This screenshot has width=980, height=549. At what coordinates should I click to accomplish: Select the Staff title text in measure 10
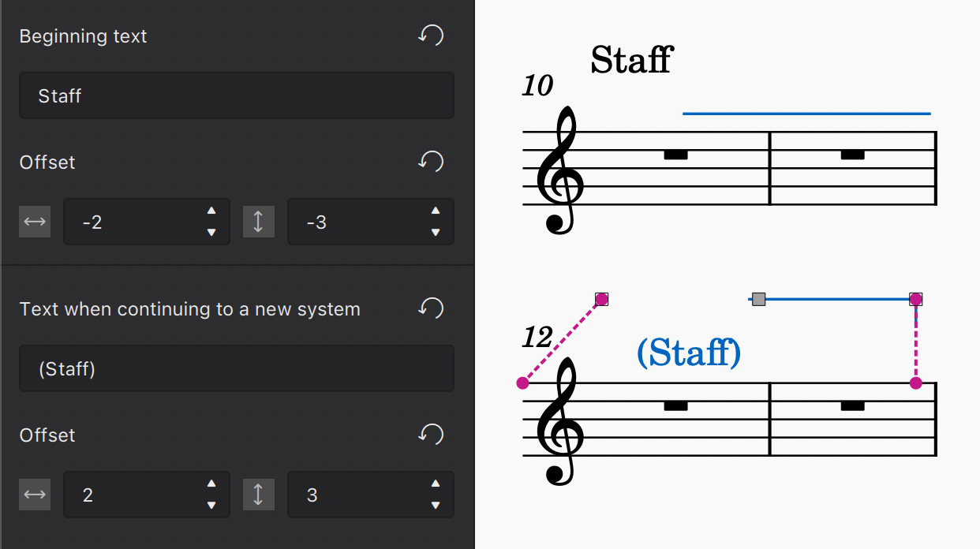click(630, 60)
